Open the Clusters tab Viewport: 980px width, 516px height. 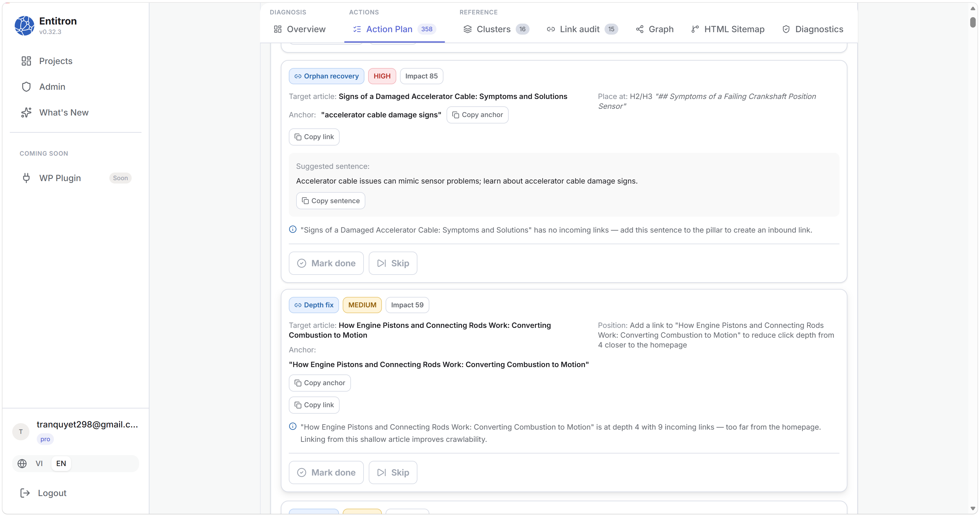[x=496, y=29]
